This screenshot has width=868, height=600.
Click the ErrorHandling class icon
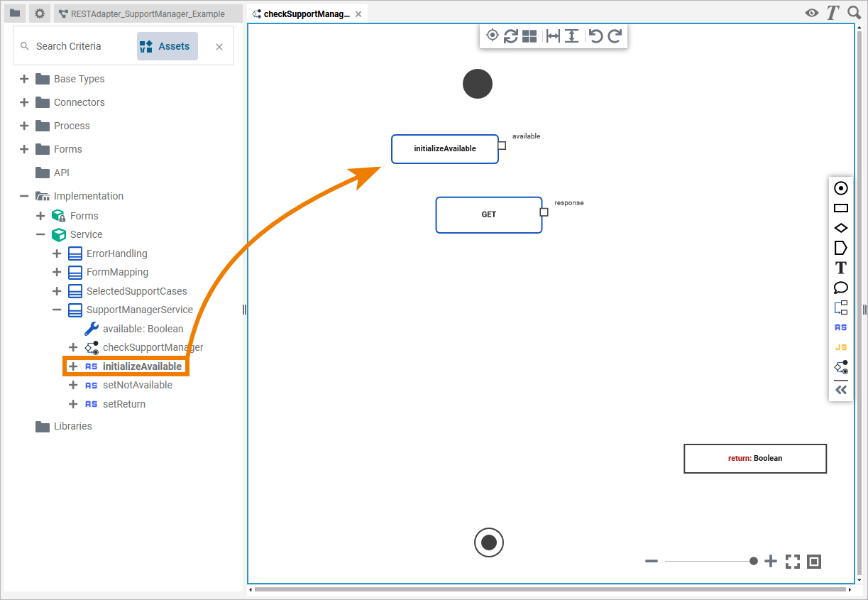tap(75, 253)
